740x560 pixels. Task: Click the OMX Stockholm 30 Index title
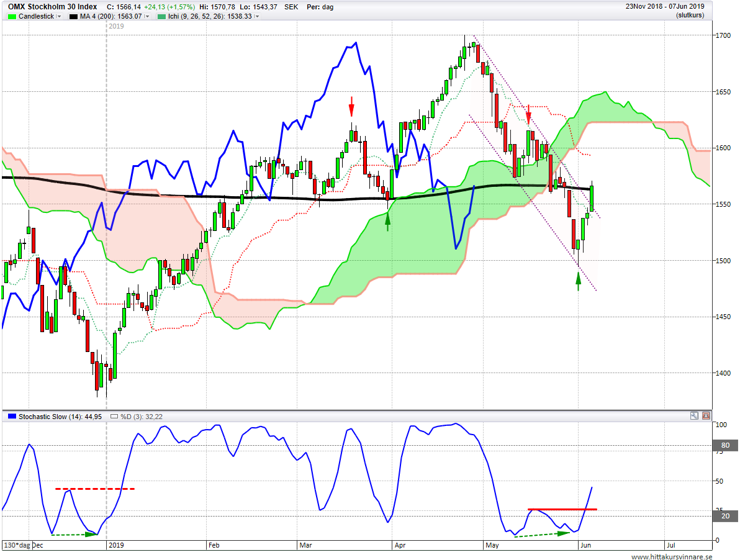(x=52, y=7)
